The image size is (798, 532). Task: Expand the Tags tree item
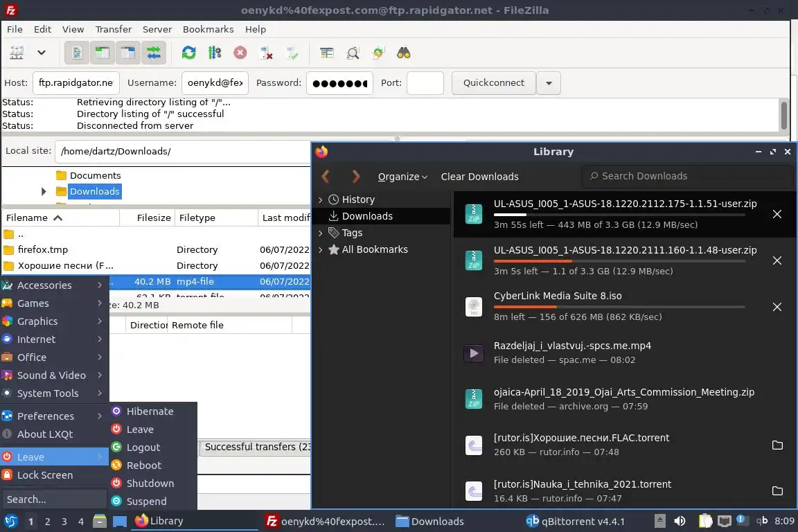320,233
